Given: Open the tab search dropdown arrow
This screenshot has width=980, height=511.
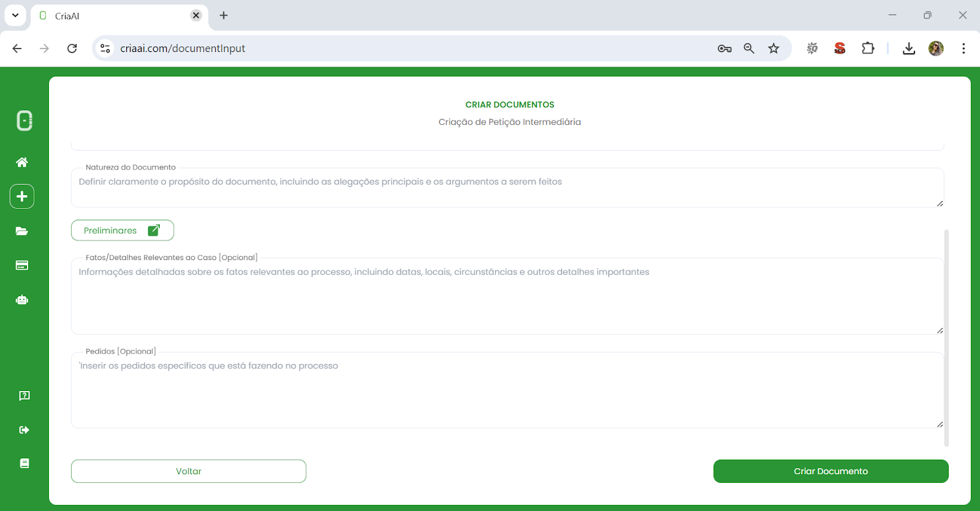Looking at the screenshot, I should tap(15, 15).
